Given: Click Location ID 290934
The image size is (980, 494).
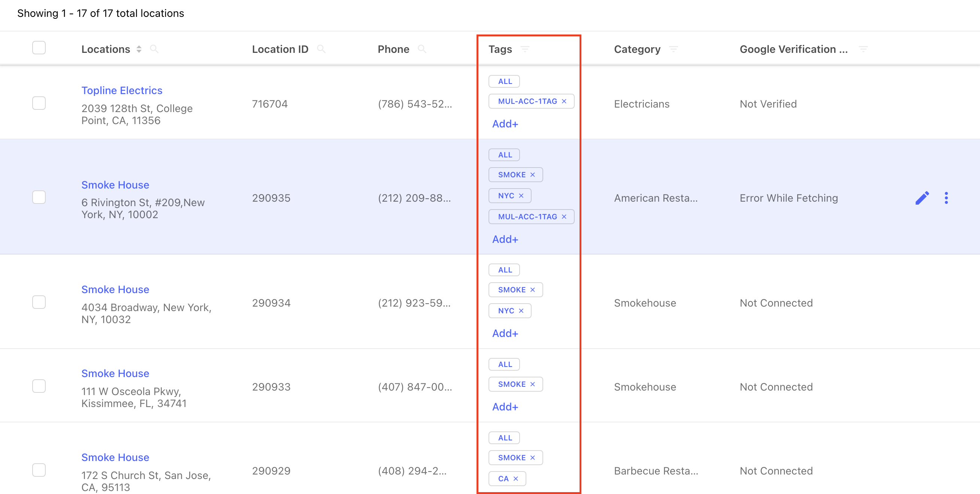Looking at the screenshot, I should 271,303.
